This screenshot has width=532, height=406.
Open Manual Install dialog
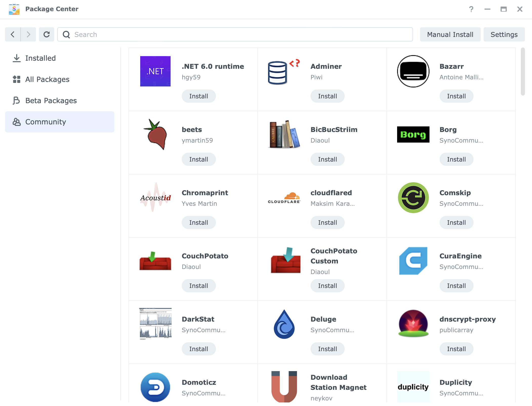tap(450, 34)
